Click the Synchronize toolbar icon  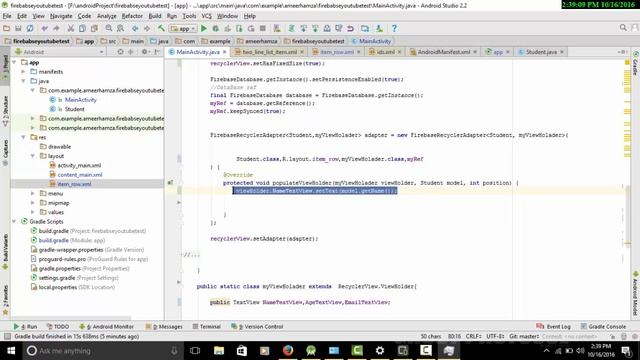tap(30, 29)
